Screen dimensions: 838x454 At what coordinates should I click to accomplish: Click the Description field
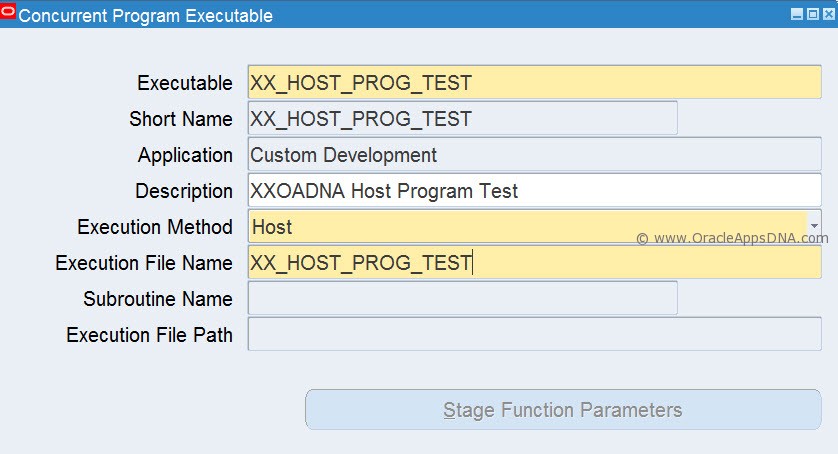pos(534,190)
